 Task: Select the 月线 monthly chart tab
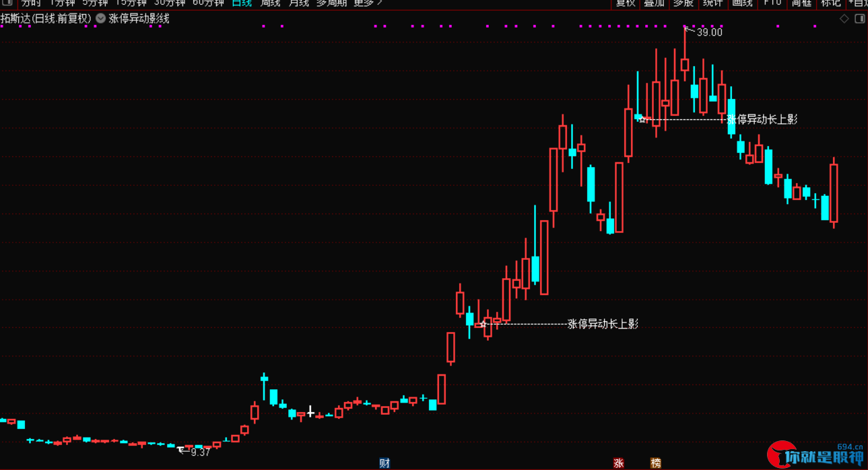tap(298, 3)
